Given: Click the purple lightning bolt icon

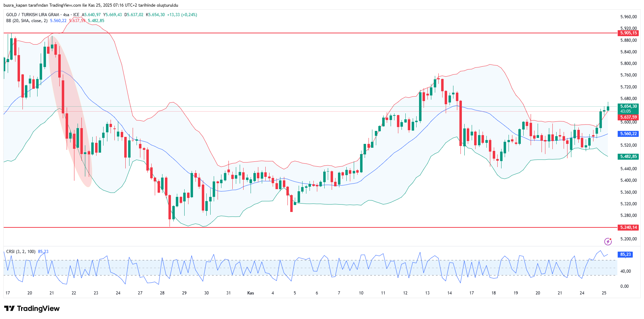Looking at the screenshot, I should (x=608, y=241).
